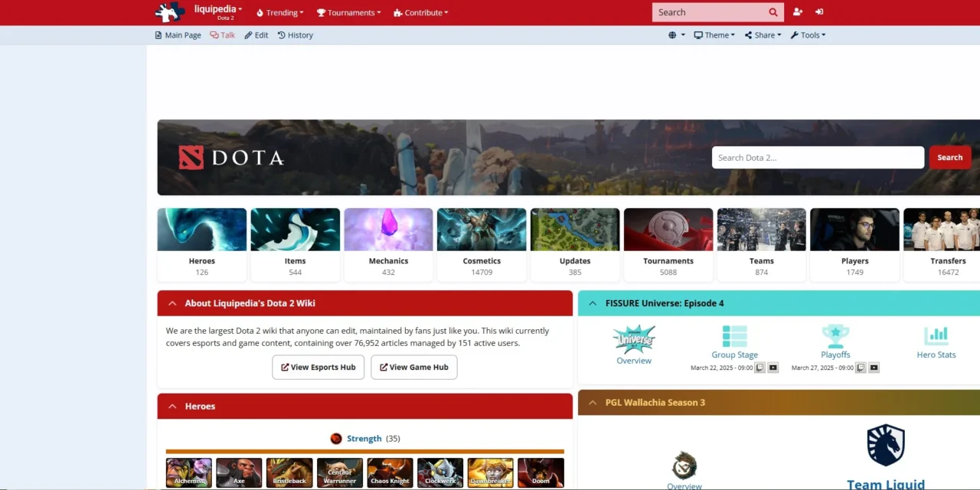Open the Talk tab

pyautogui.click(x=223, y=35)
